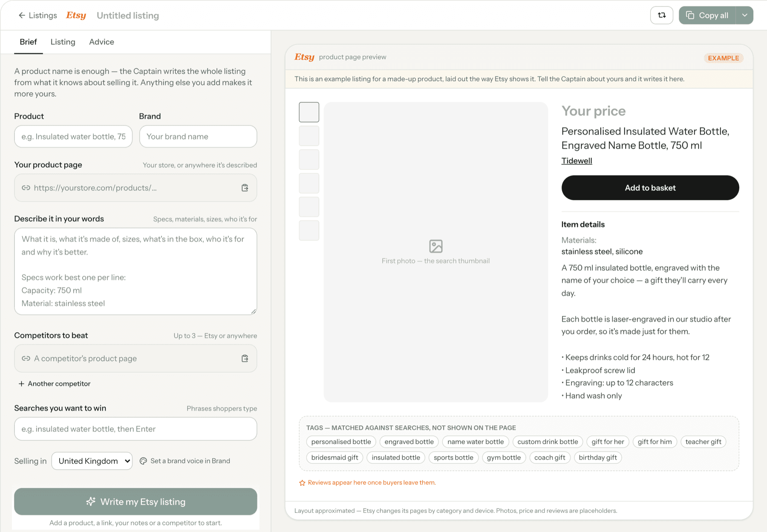Click the Tidewell shop link
The image size is (767, 532).
coord(577,161)
